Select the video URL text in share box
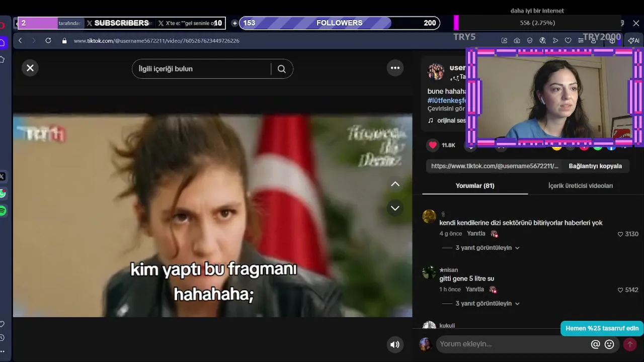Image resolution: width=644 pixels, height=362 pixels. (x=495, y=166)
